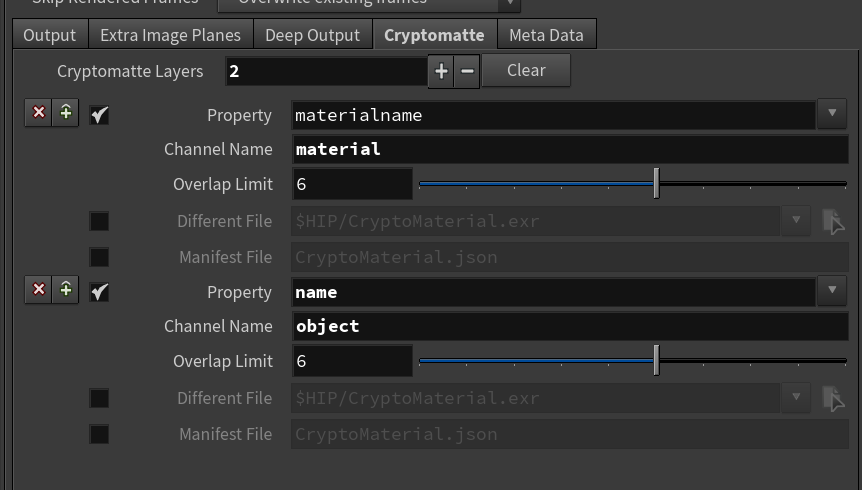Screen dimensions: 862x490
Task: Enable Manifest File for object layer
Action: pos(99,434)
